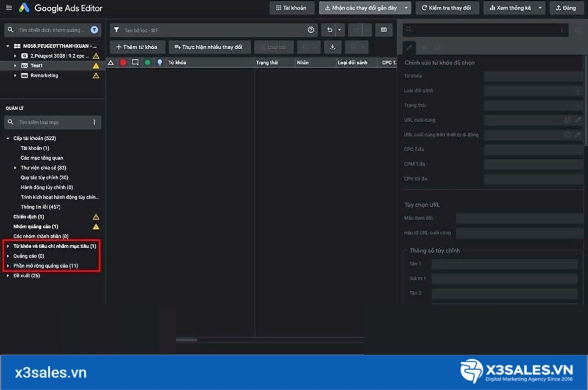Viewport: 588px width, 390px height.
Task: Click the filter icon in campaign search
Action: [95, 30]
